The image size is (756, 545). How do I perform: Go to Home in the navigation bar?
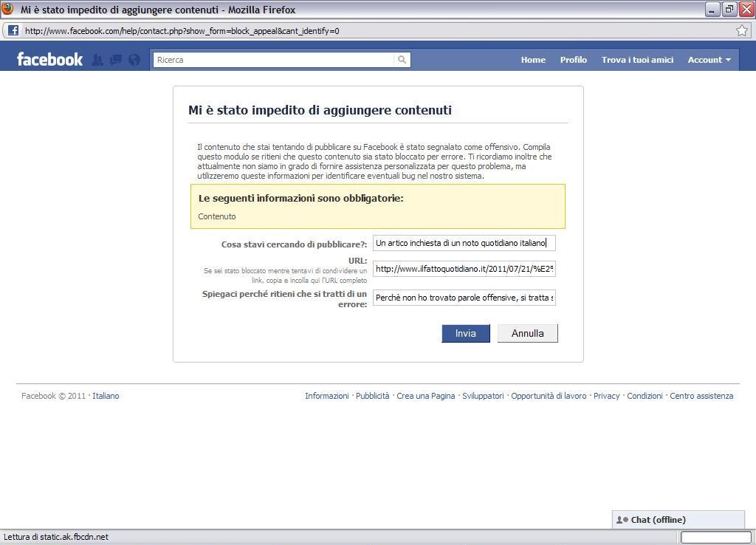click(533, 60)
